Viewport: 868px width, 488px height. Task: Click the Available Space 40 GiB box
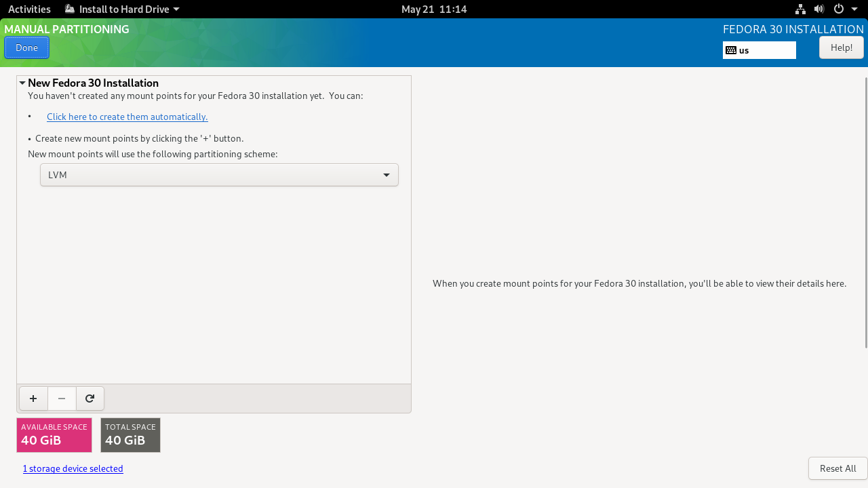pos(54,435)
